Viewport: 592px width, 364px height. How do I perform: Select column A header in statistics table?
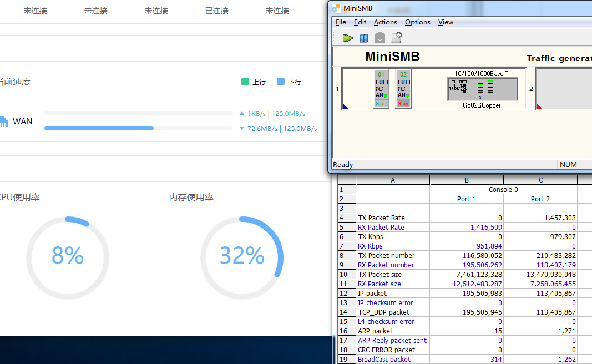[x=393, y=180]
